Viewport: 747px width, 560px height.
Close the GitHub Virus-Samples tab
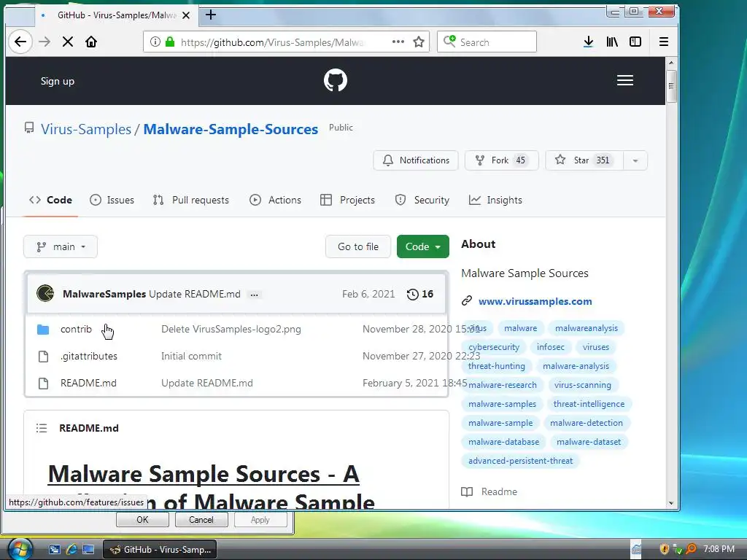[186, 15]
